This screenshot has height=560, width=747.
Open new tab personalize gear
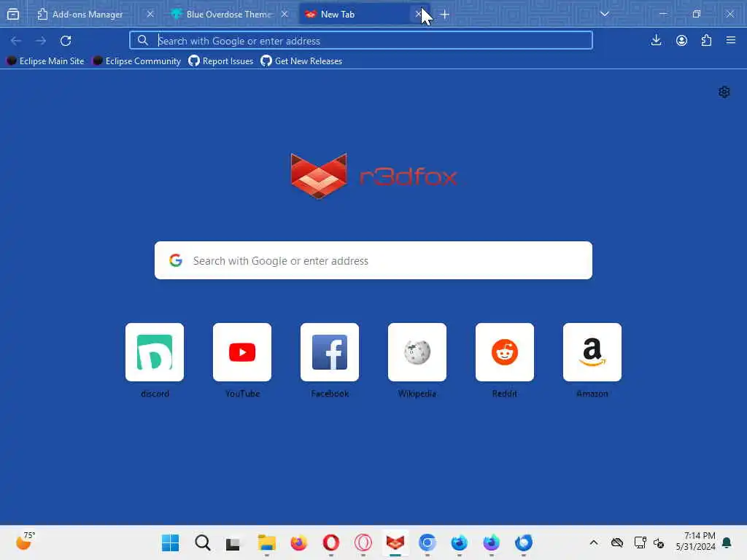point(724,92)
